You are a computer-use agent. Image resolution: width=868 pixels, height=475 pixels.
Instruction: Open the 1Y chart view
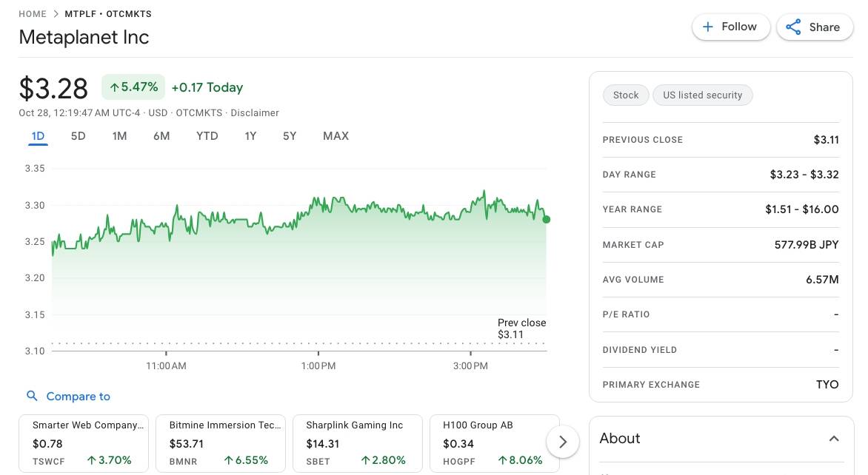pyautogui.click(x=250, y=136)
